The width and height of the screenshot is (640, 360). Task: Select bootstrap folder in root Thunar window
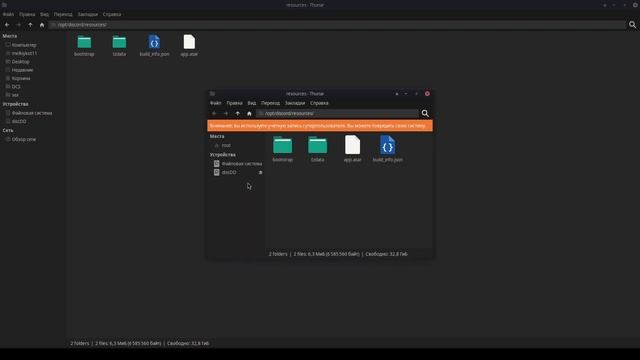coord(282,149)
